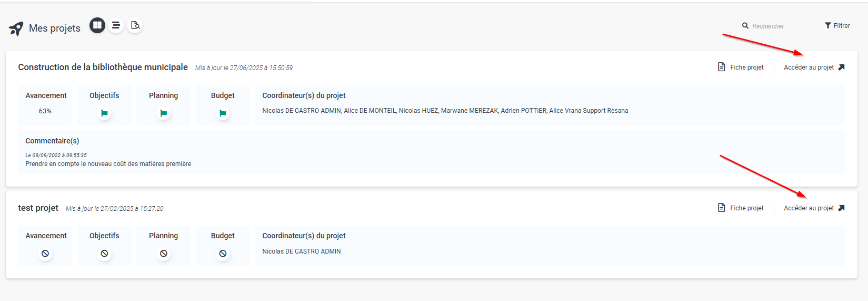This screenshot has height=301, width=868.
Task: Open the Filtrer filter options
Action: pos(837,25)
